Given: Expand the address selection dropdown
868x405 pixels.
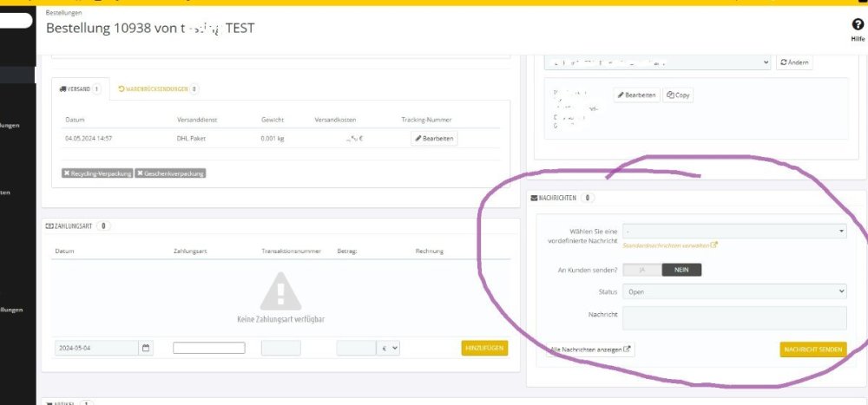Looking at the screenshot, I should coord(657,62).
